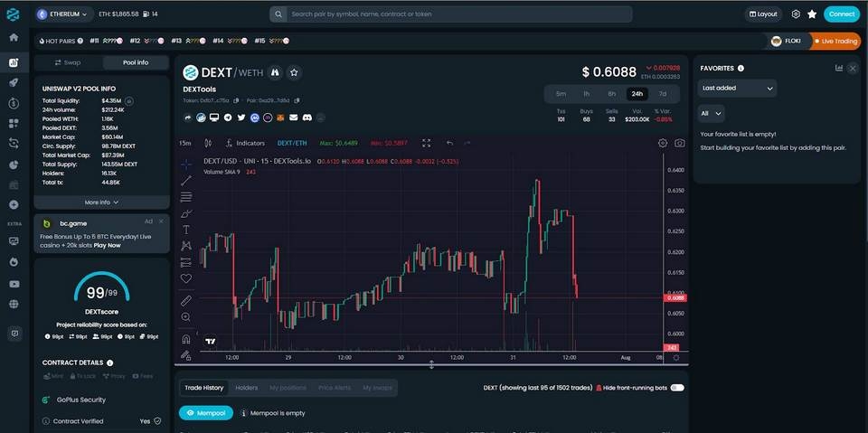Toggle Hide front-running bots switch
The height and width of the screenshot is (433, 868).
click(677, 388)
